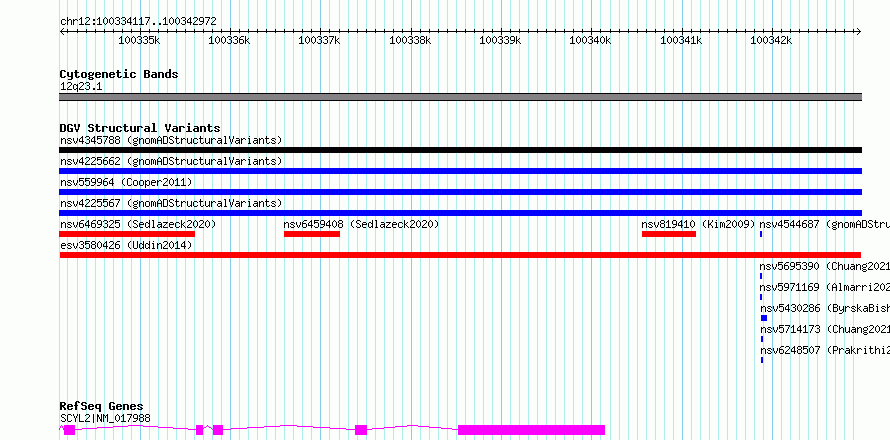This screenshot has width=890, height=440.
Task: Open the nsv5695390 (Chuang2021) label
Action: click(x=825, y=266)
